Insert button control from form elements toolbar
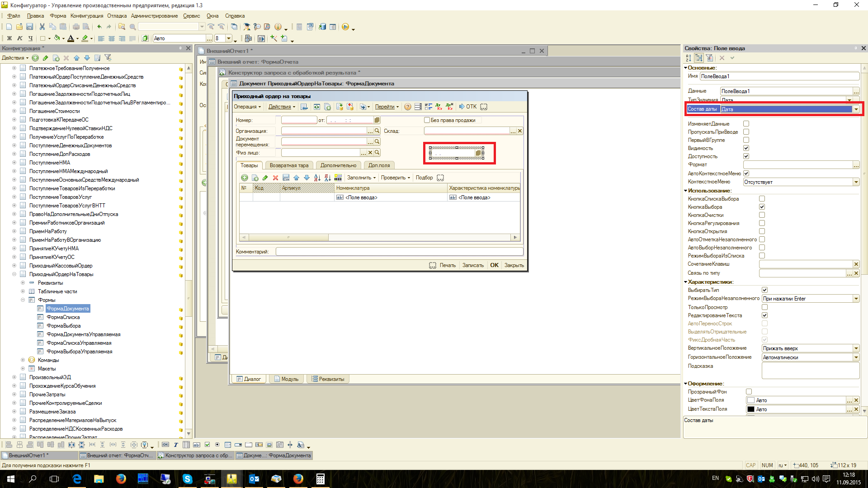The height and width of the screenshot is (488, 868). pos(165,445)
